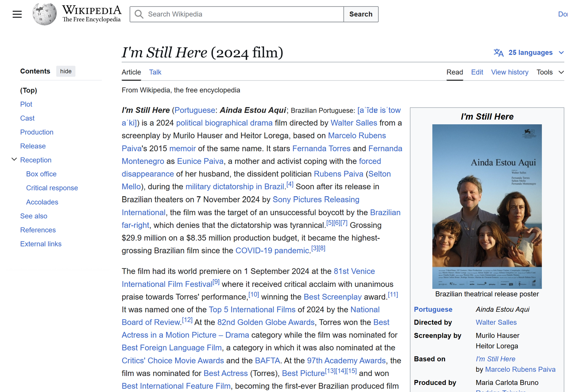Select the Edit tab
568x392 pixels.
coord(477,72)
